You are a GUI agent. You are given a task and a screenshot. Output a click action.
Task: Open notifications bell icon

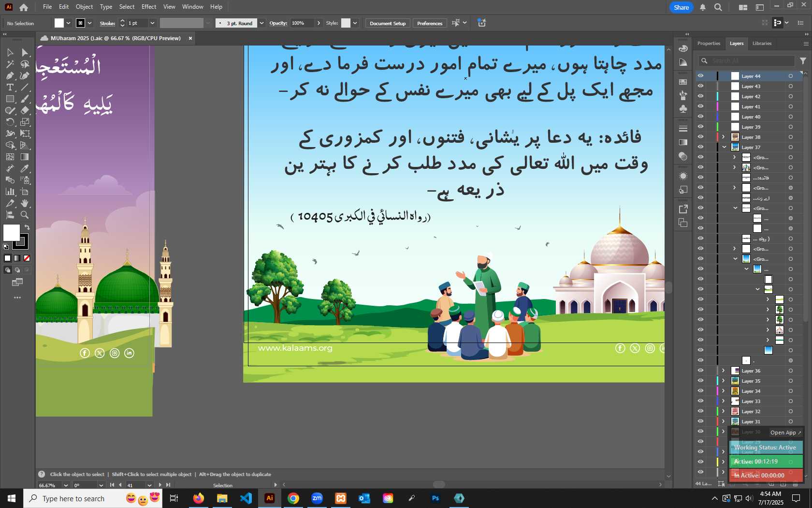point(703,7)
